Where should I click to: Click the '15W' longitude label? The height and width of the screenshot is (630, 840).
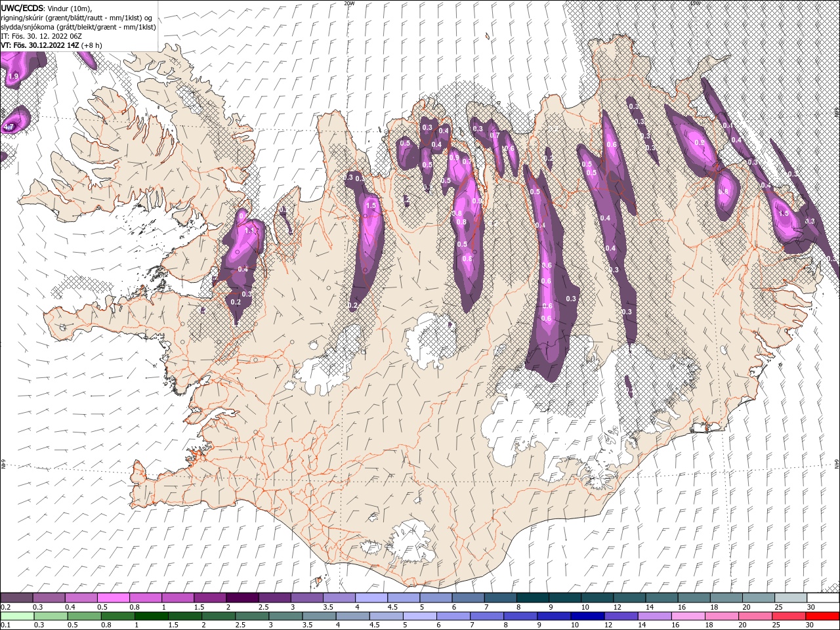point(695,3)
